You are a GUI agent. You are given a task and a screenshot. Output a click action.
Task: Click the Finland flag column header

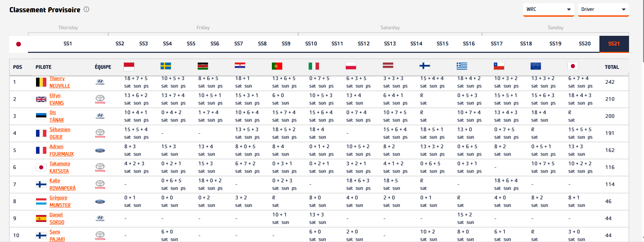coord(425,66)
